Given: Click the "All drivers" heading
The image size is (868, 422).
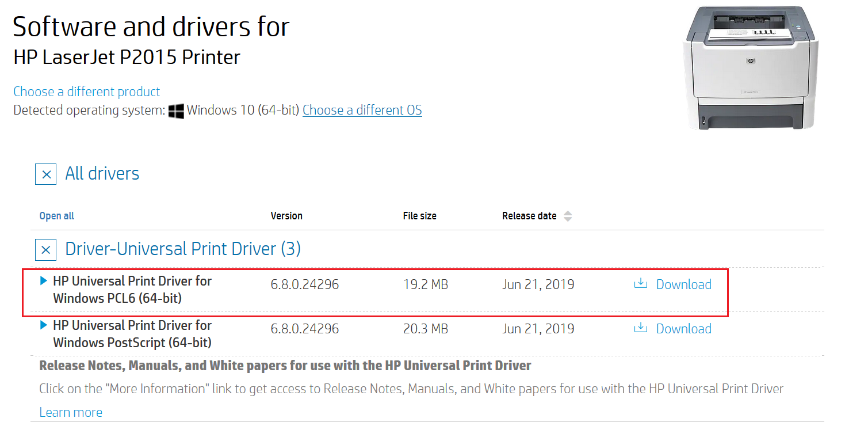Looking at the screenshot, I should point(102,174).
